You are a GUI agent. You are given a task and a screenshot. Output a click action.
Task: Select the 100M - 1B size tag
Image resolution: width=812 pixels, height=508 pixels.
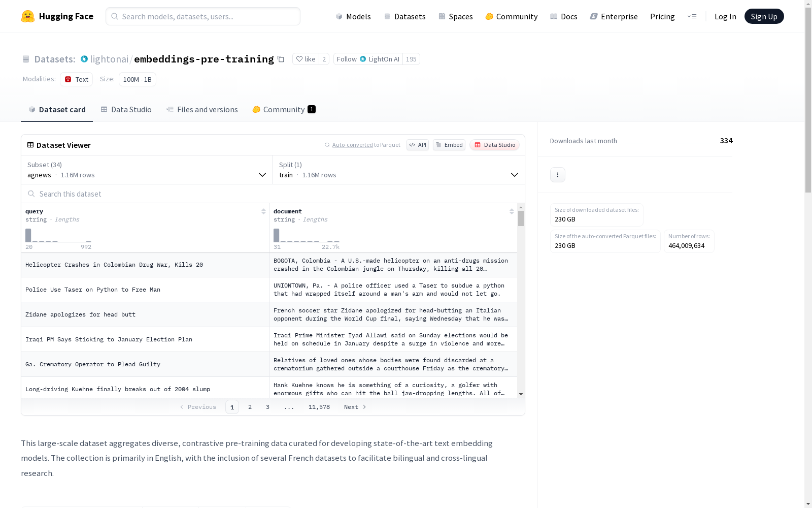click(138, 79)
